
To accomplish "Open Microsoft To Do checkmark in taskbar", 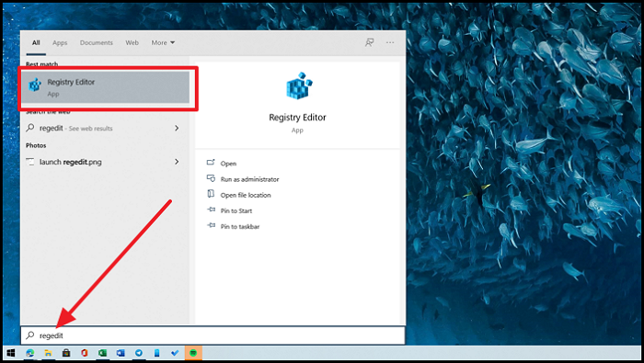I will (x=175, y=353).
